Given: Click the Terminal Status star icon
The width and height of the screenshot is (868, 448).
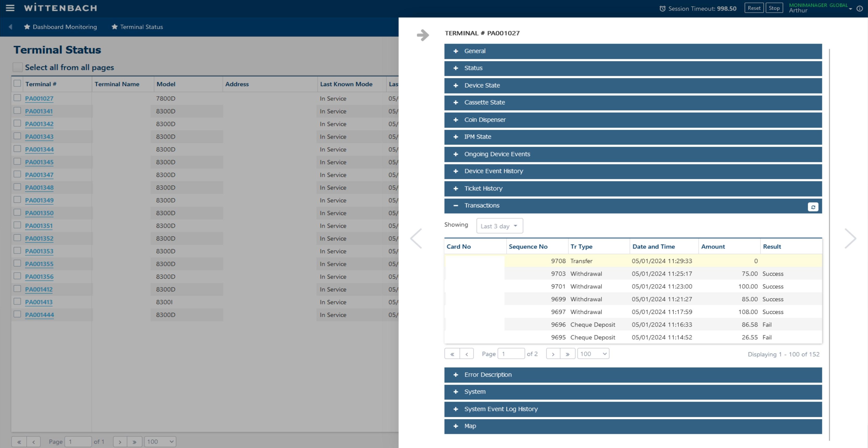Looking at the screenshot, I should [x=115, y=27].
